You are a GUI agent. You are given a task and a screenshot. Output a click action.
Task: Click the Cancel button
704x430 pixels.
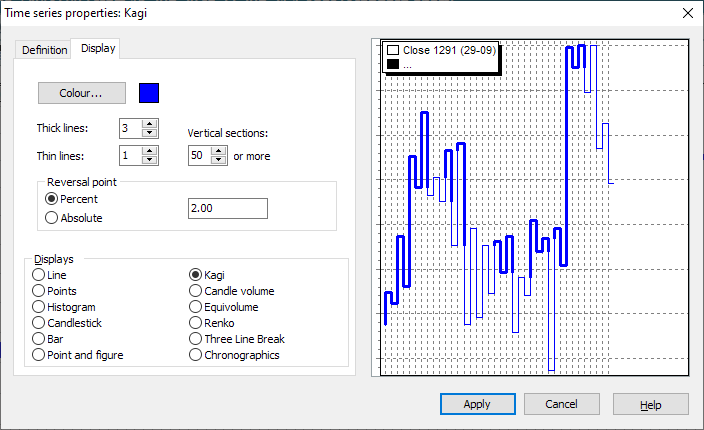561,404
